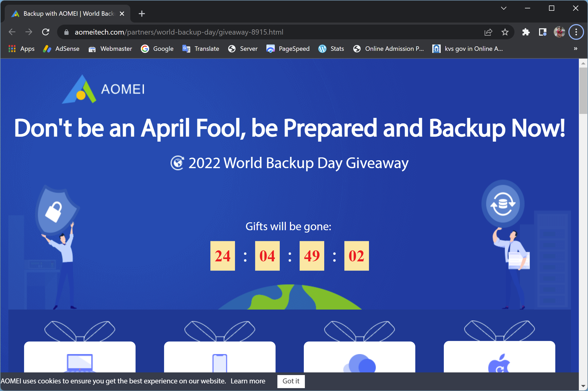Close the Backup with AOMEI tab
Screen dimensions: 588x391
point(122,14)
